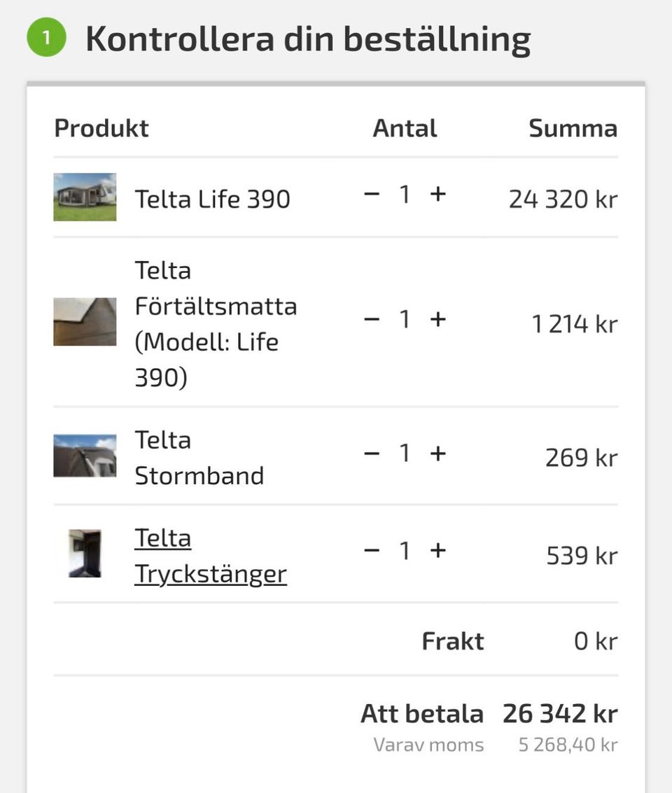Decrease quantity of Telta Life 390
This screenshot has width=672, height=793.
(372, 195)
